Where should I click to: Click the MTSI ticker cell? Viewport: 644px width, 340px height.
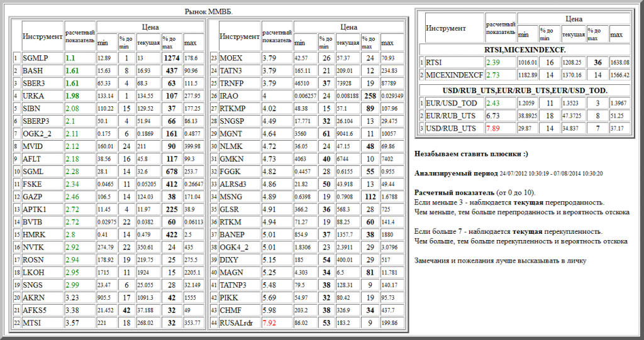(x=33, y=324)
